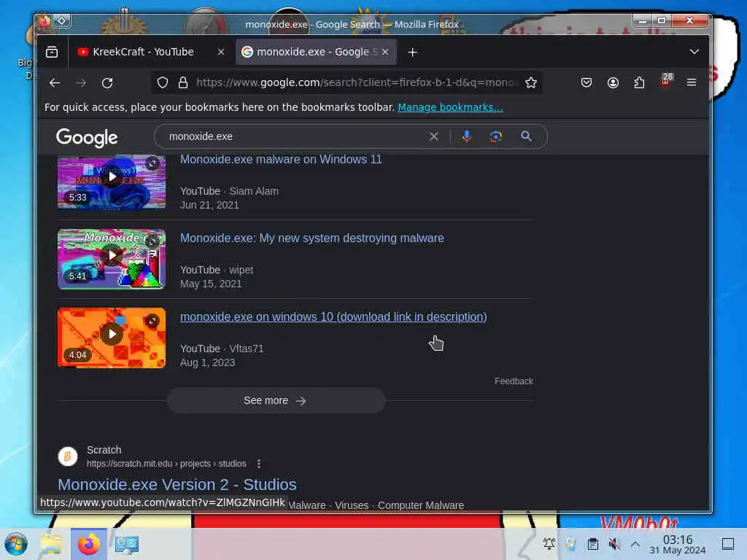Open the Firefox window menu icon
The height and width of the screenshot is (560, 747).
(43, 21)
